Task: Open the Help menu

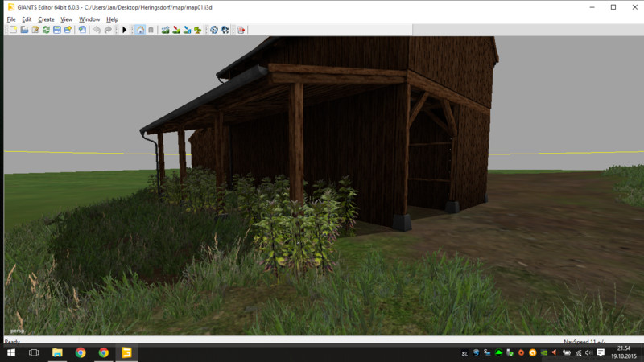Action: 112,19
